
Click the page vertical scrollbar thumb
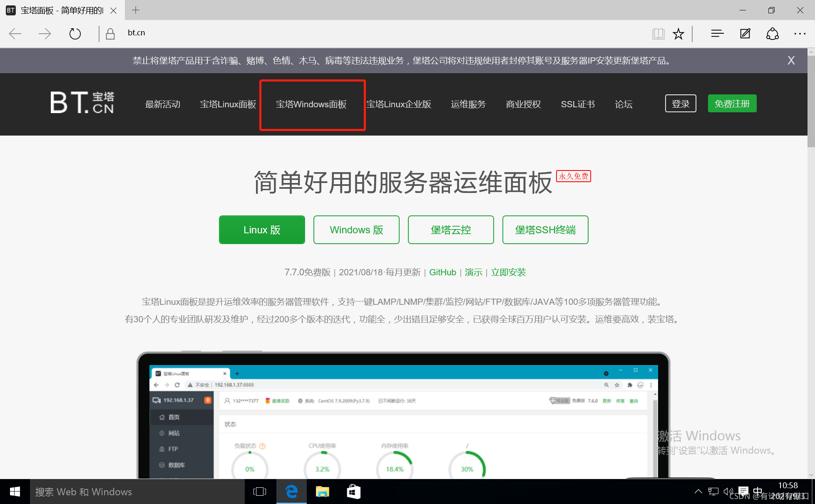pyautogui.click(x=811, y=102)
